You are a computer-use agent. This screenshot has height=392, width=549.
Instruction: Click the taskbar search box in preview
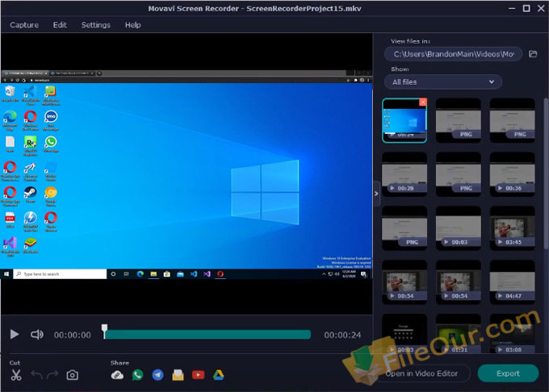tap(60, 274)
